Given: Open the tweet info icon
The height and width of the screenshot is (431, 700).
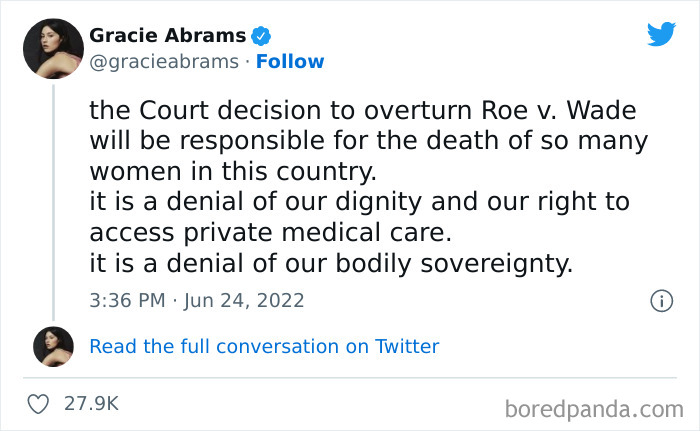Looking at the screenshot, I should pyautogui.click(x=660, y=300).
